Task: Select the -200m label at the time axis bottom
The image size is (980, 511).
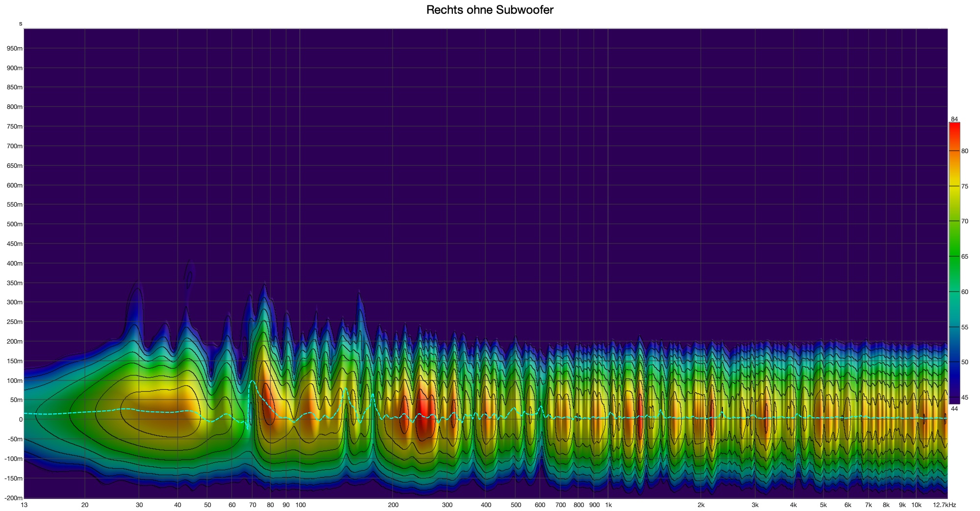Action: pyautogui.click(x=13, y=498)
